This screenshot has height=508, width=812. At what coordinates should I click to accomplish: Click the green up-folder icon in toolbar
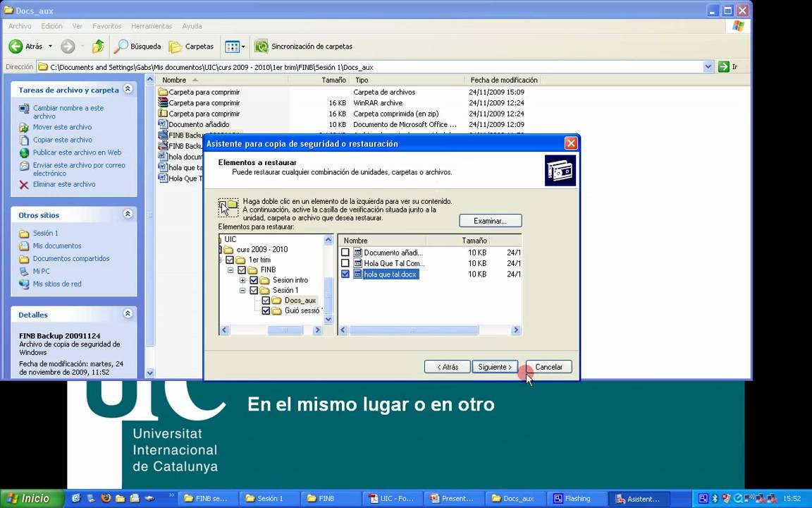pyautogui.click(x=98, y=47)
